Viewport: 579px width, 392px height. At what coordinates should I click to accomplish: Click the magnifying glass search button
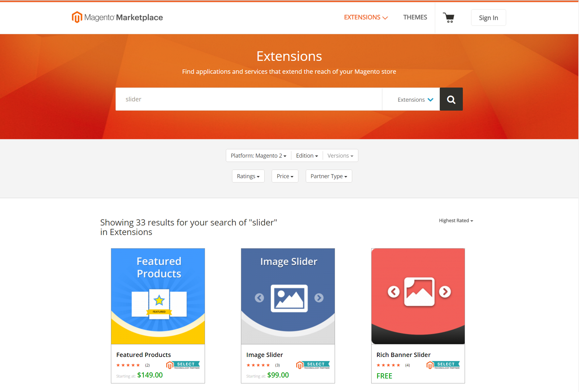click(x=451, y=99)
